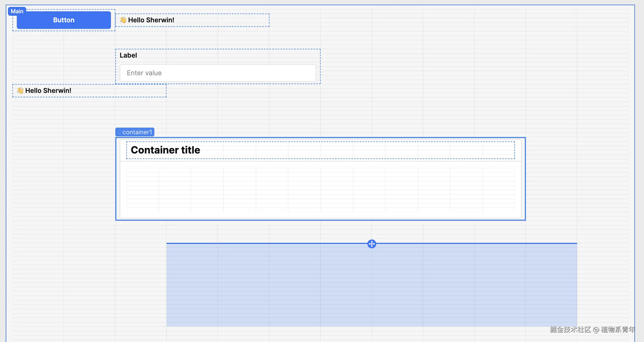Click the Enter value input field
This screenshot has width=644, height=342.
[217, 73]
